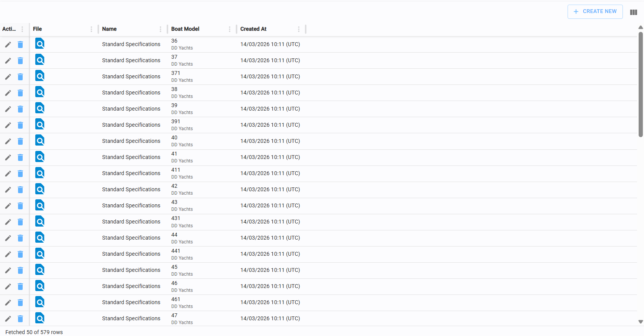
Task: Open the Boat Model column options menu
Action: pyautogui.click(x=230, y=29)
